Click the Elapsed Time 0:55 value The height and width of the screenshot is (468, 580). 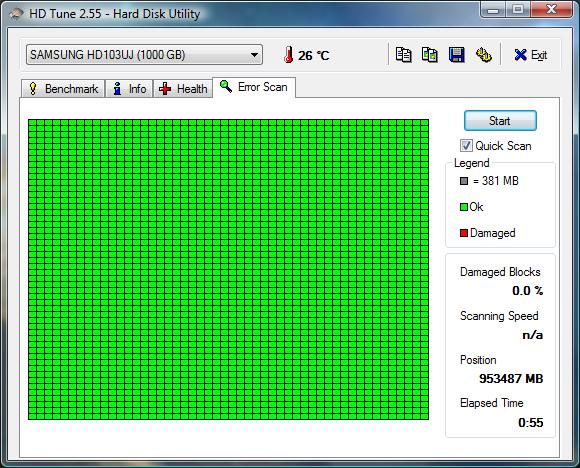pos(530,422)
